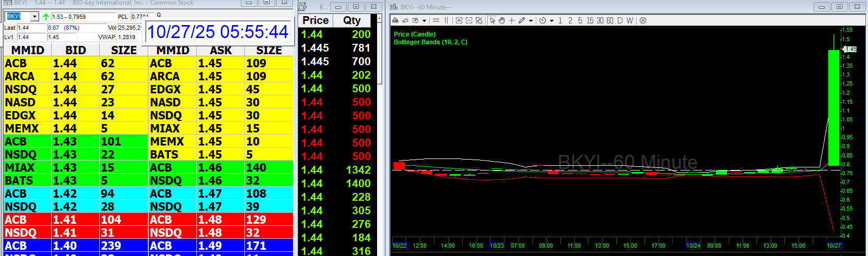This screenshot has width=868, height=256.
Task: Expand the pencil drawing tool dropdown
Action: click(x=531, y=21)
